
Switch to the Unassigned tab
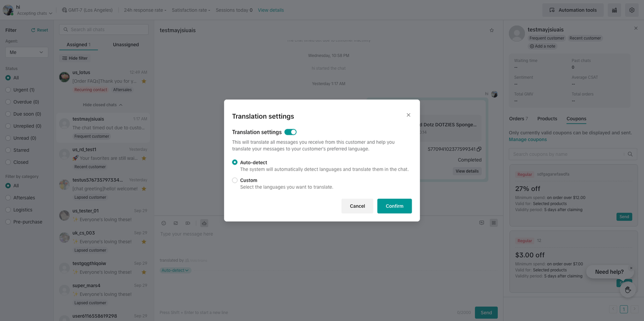126,45
